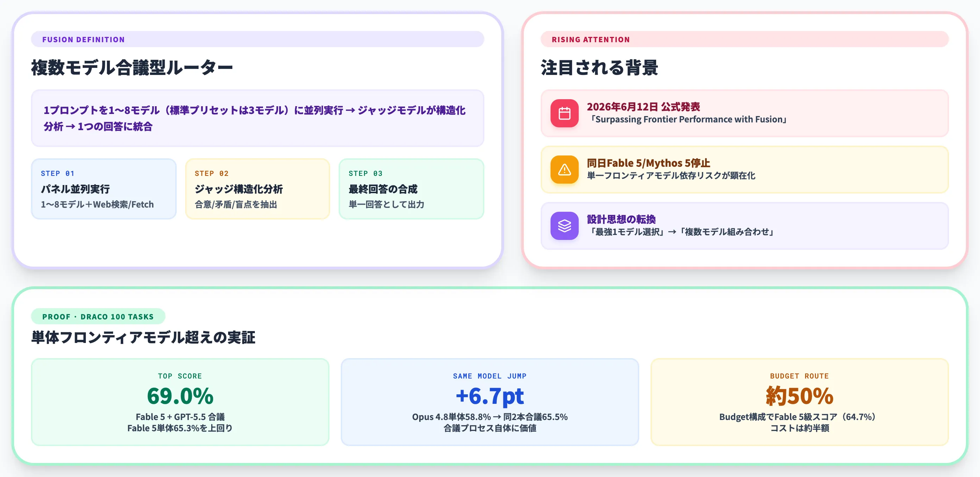This screenshot has height=477, width=980.
Task: Click the text 単一フロンティアモデル依存リスクが顕在化
Action: point(671,176)
